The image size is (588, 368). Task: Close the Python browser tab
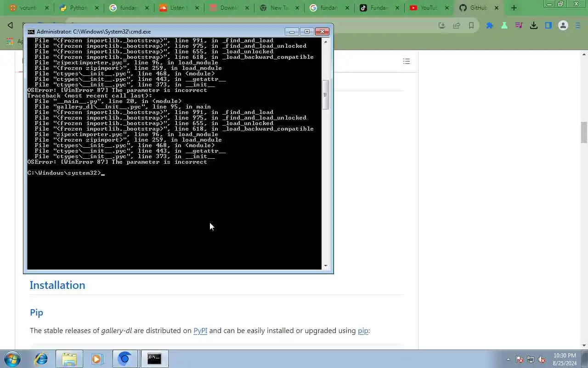point(96,8)
